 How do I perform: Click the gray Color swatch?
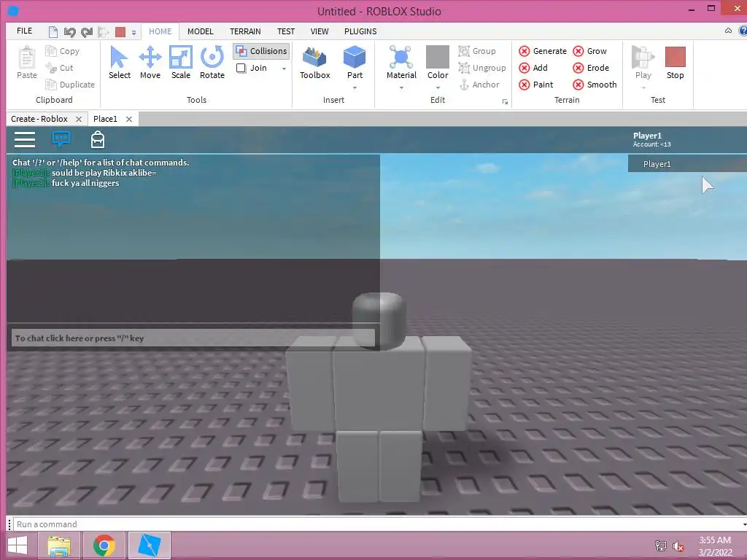click(x=438, y=57)
